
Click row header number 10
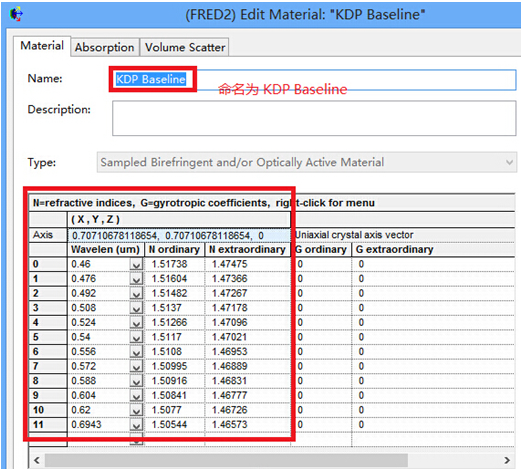[x=48, y=410]
